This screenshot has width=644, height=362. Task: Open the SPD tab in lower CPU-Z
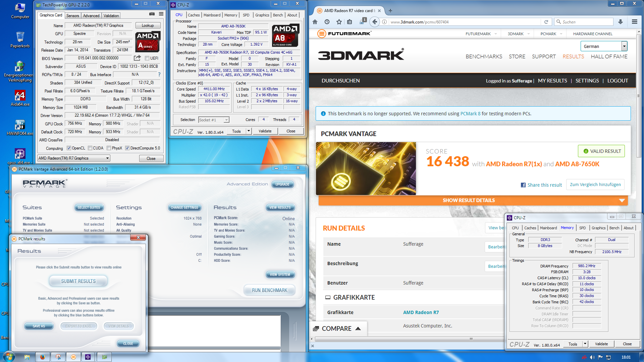(x=583, y=228)
